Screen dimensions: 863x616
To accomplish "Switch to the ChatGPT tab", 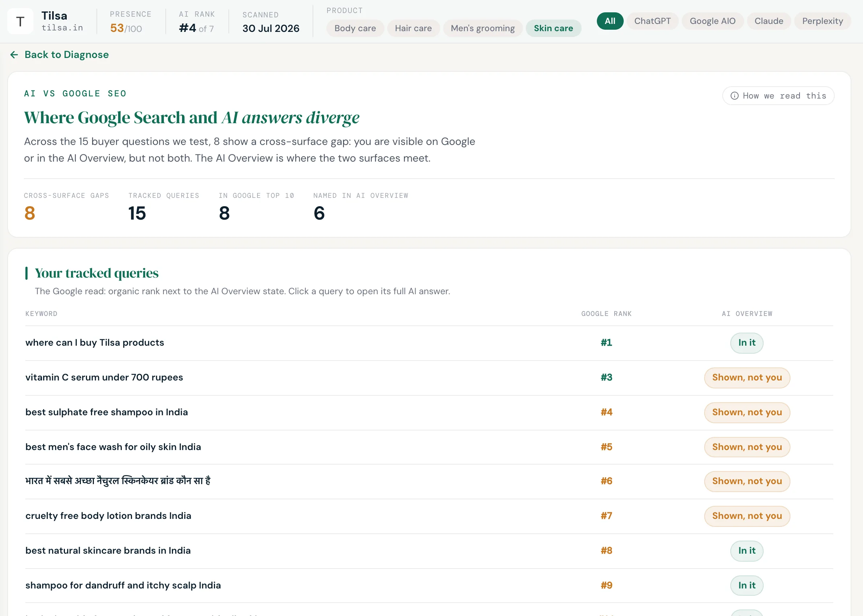I will 652,21.
